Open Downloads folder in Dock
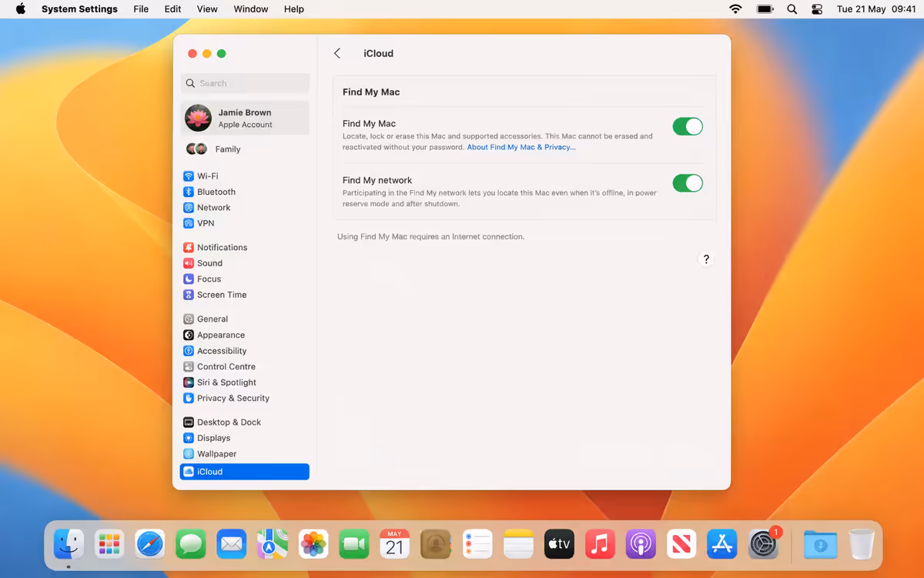 point(821,544)
